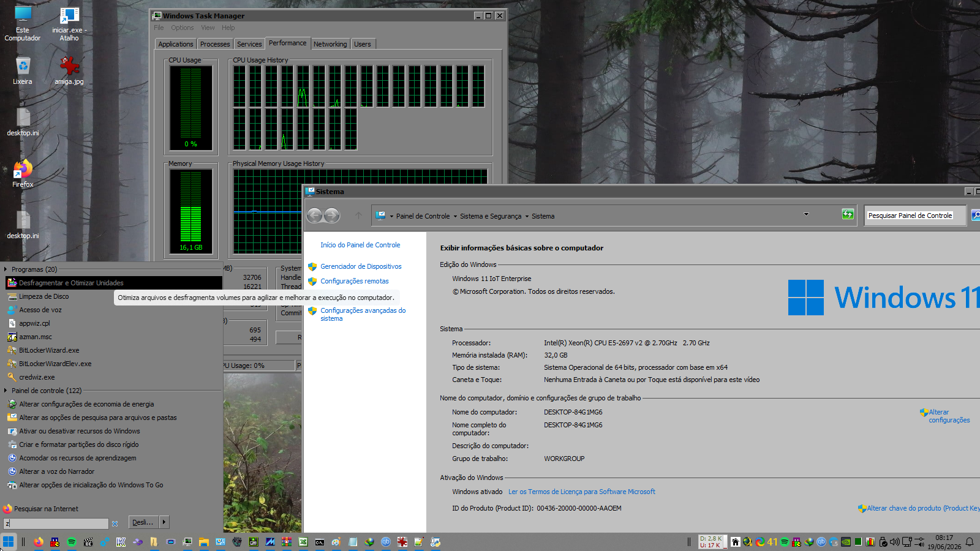Collapse the Programas (20) group
Image resolution: width=980 pixels, height=551 pixels.
[6, 269]
